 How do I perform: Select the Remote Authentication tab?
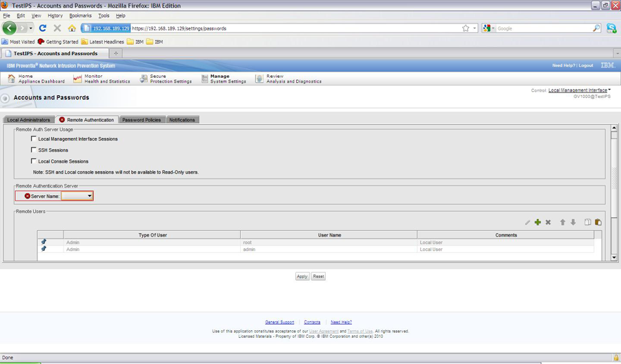pos(87,119)
